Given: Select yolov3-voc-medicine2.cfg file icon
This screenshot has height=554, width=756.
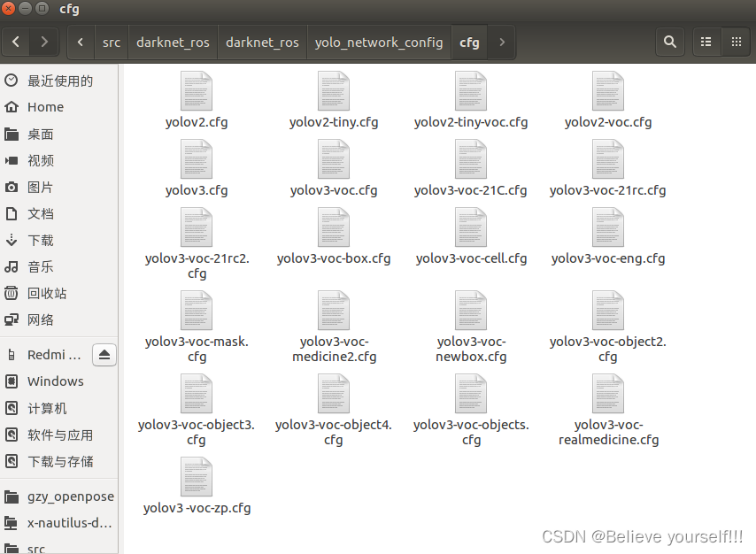Looking at the screenshot, I should 334,310.
